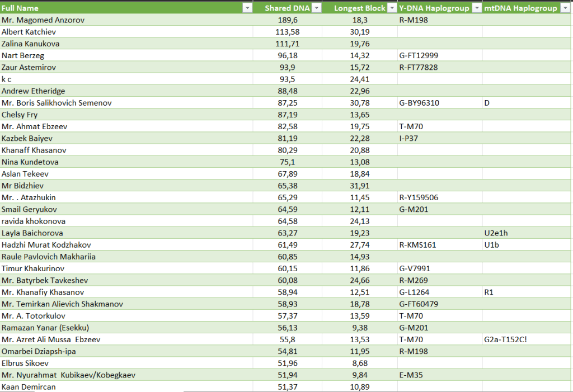
Task: Click the name cell Mr. Magomed Anzorov
Action: (44, 20)
